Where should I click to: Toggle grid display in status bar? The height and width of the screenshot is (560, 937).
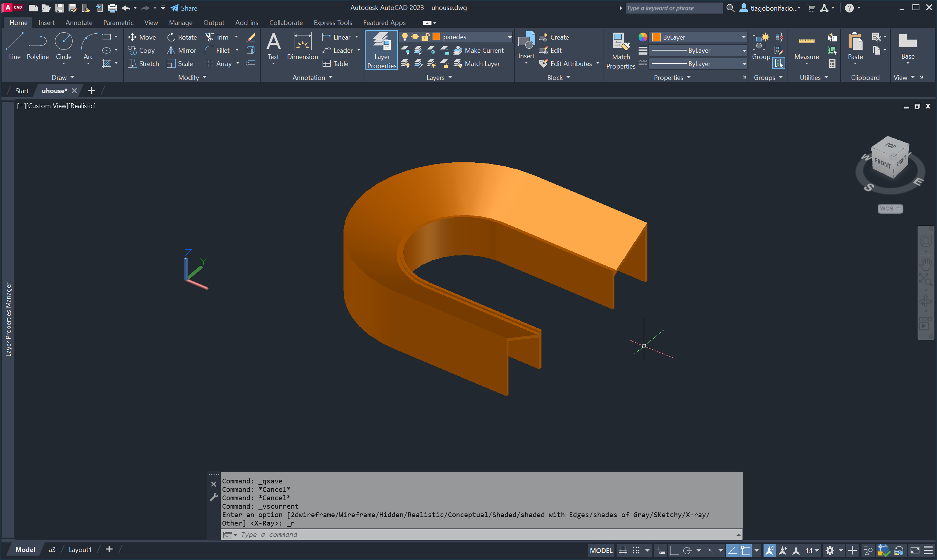point(623,550)
